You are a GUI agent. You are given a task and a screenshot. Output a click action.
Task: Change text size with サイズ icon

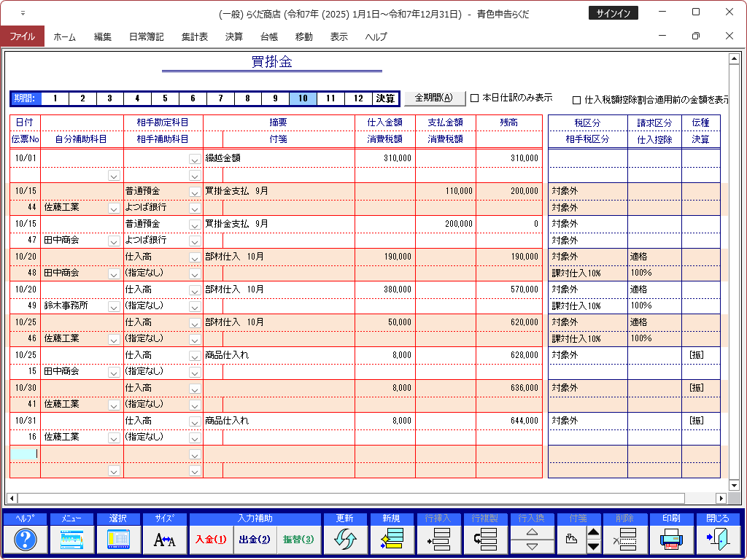click(164, 540)
